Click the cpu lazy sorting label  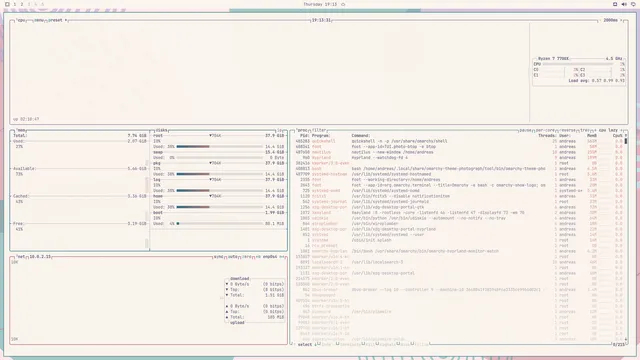(x=608, y=130)
